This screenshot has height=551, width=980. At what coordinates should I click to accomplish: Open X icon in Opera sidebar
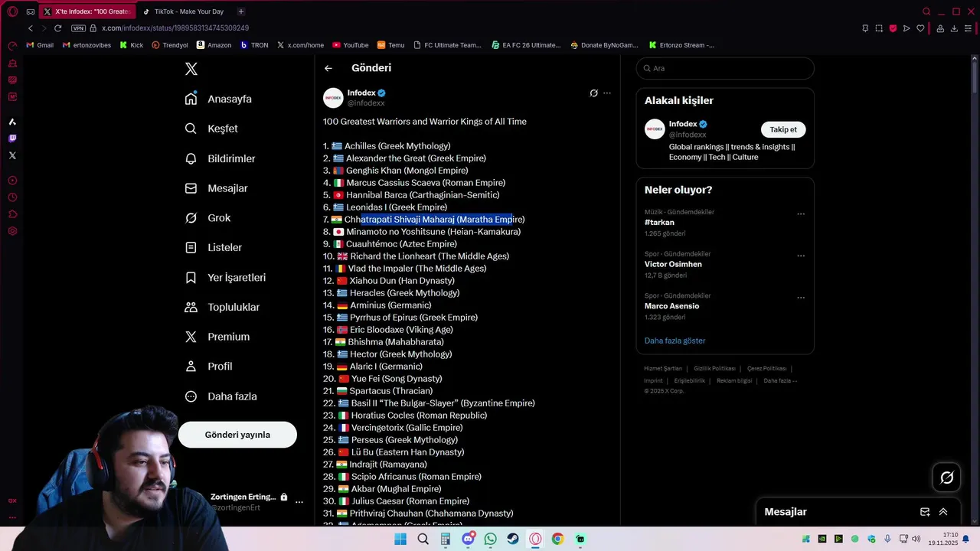click(12, 155)
